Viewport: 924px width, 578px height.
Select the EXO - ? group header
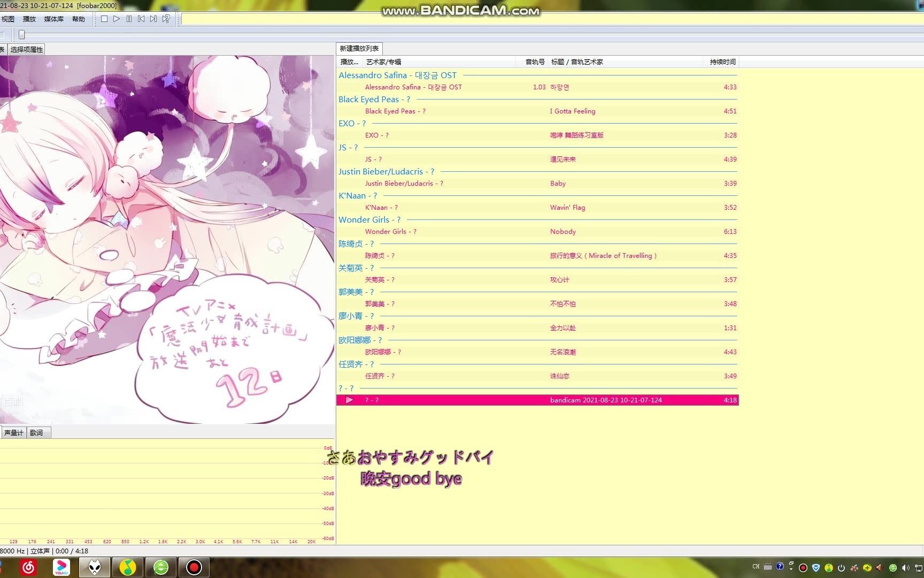[x=352, y=124]
